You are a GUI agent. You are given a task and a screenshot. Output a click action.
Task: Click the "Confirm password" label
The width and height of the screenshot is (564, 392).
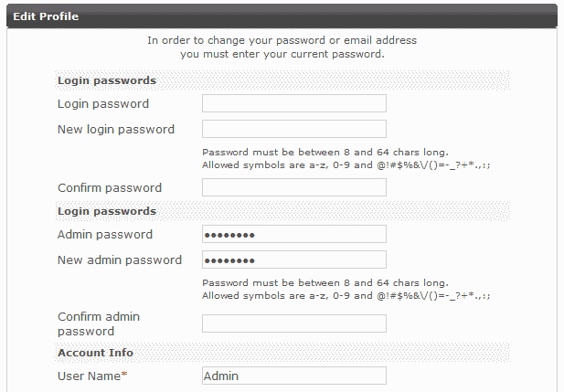[110, 187]
